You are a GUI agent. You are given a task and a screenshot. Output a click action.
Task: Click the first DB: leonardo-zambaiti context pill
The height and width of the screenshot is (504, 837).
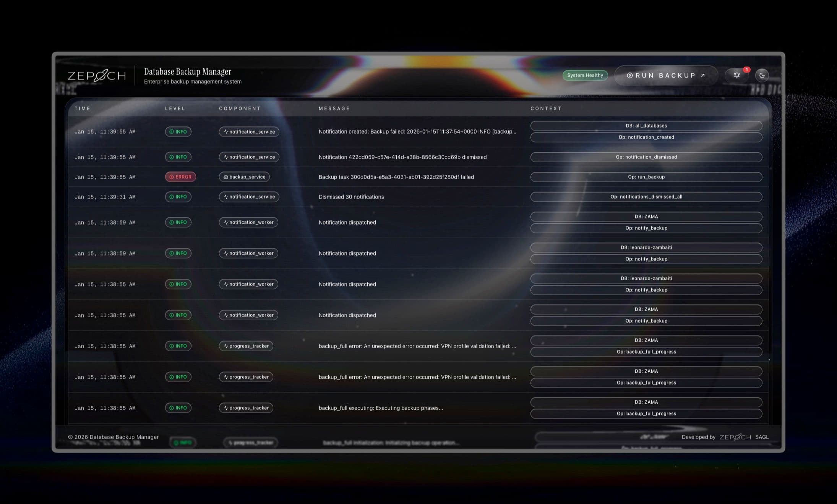(646, 247)
